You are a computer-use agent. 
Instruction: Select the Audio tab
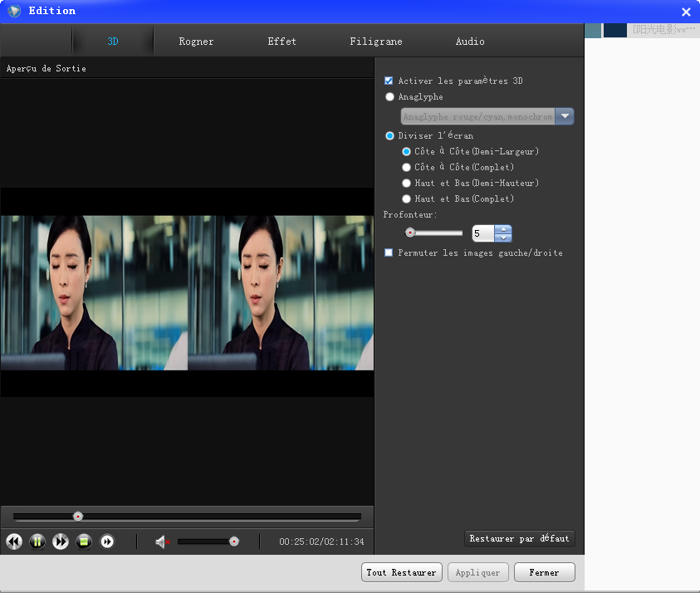tap(470, 41)
